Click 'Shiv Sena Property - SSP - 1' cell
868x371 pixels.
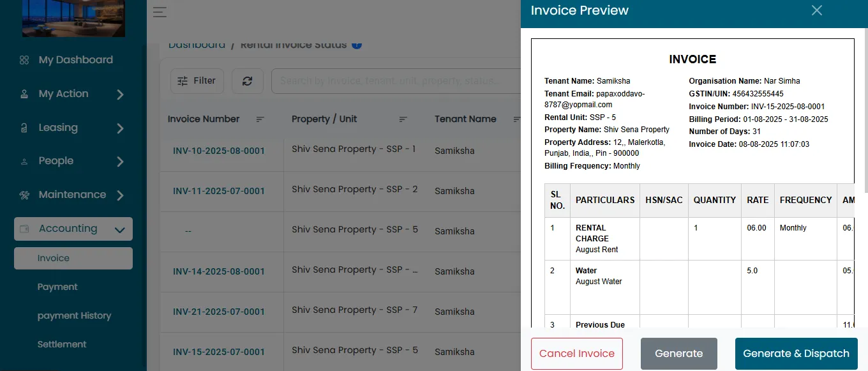[354, 149]
